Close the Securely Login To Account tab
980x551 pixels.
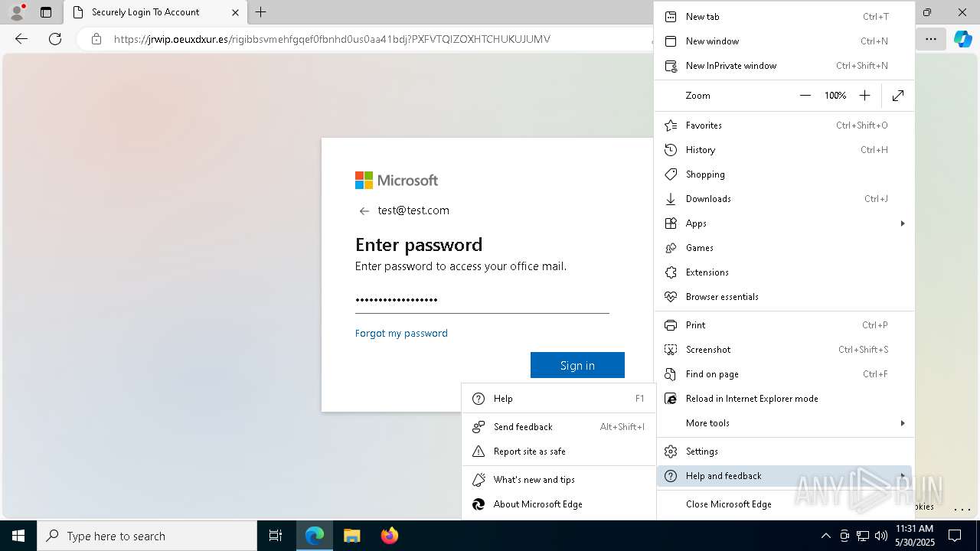235,12
